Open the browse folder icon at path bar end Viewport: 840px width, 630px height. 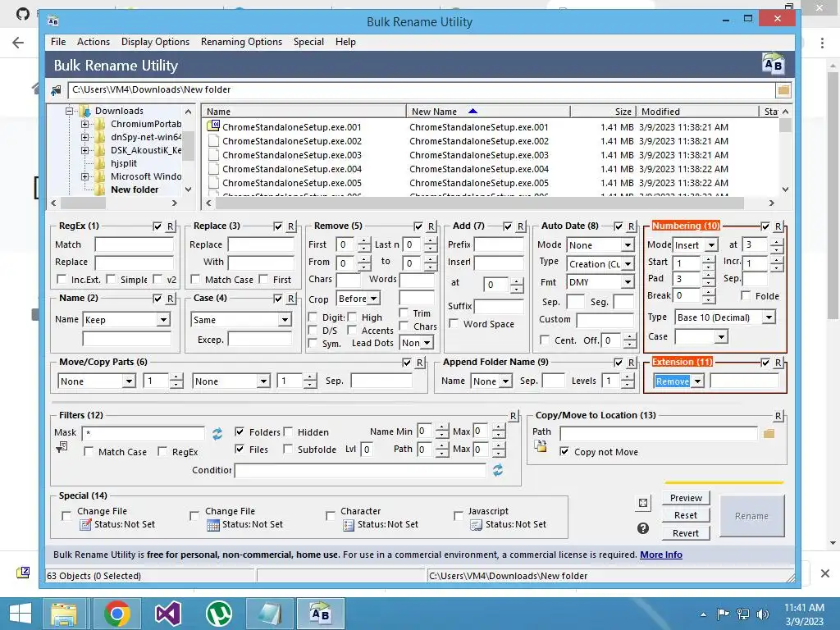(783, 90)
